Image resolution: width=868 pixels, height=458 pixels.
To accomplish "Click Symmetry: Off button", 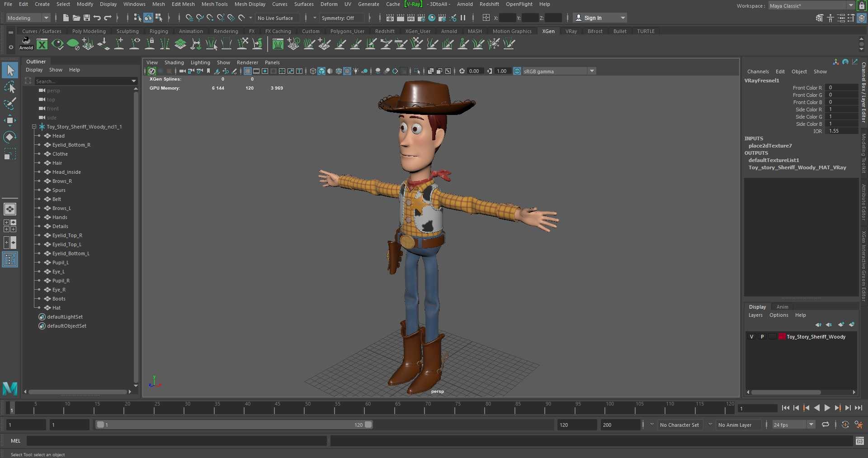I will tap(341, 18).
